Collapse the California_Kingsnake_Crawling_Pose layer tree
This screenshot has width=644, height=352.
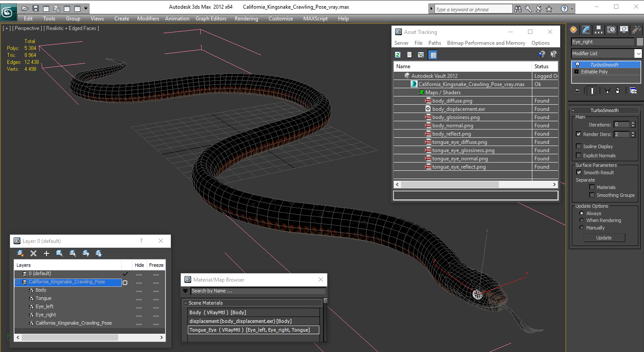[x=18, y=282]
